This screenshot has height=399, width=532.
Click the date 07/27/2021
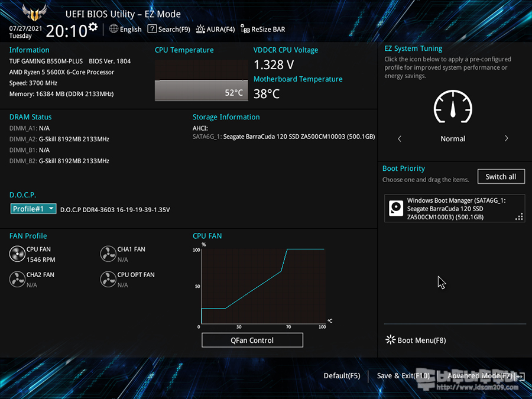point(25,28)
